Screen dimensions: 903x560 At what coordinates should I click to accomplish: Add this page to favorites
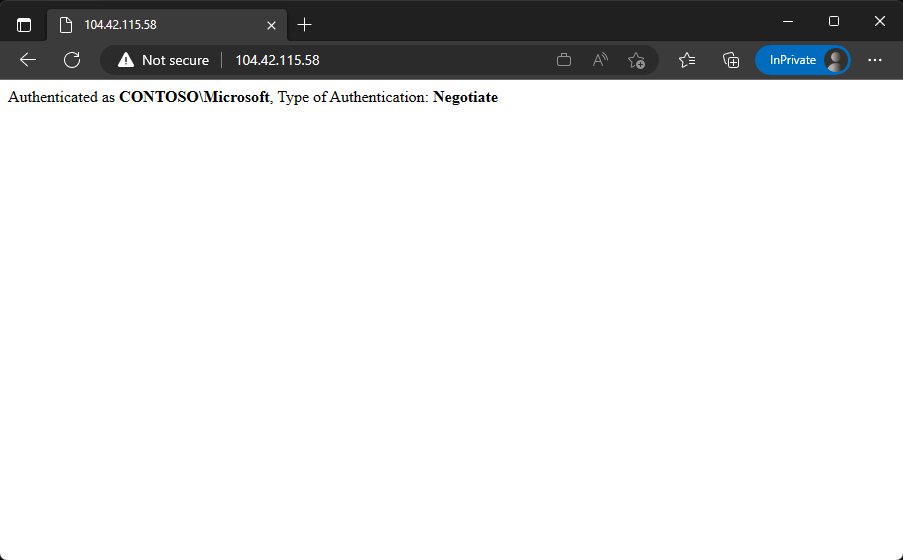[636, 60]
